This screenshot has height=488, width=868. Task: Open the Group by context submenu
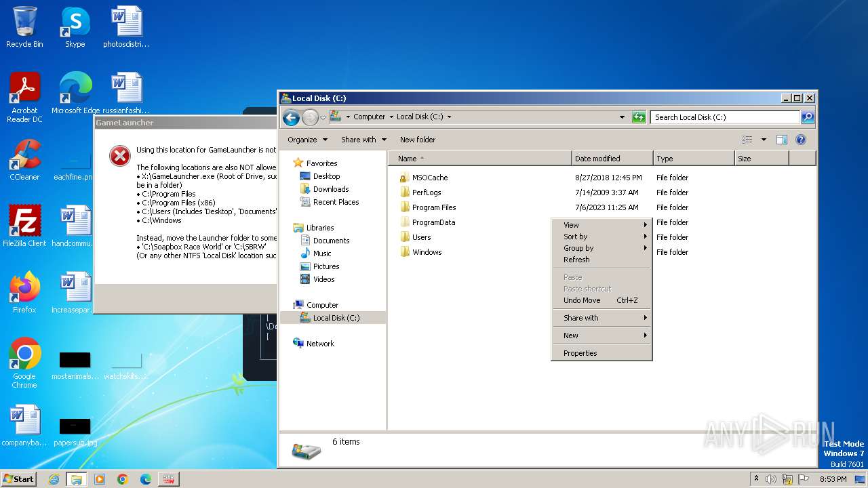tap(601, 248)
